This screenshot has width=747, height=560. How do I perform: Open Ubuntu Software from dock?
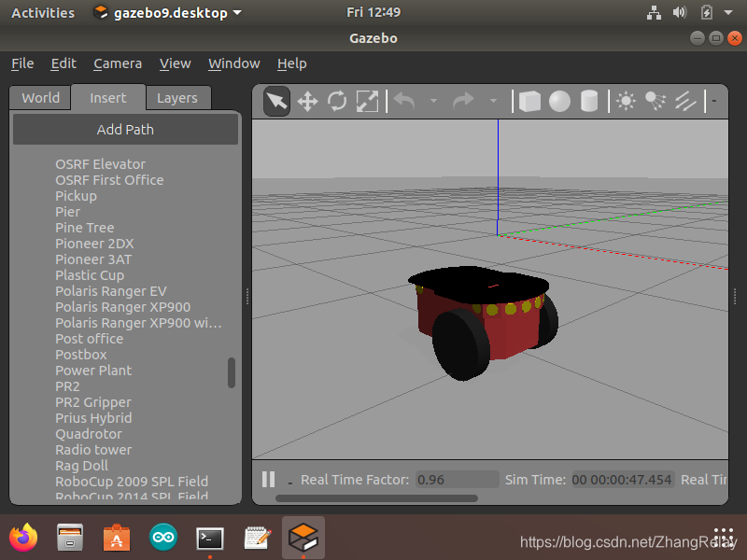[x=117, y=538]
